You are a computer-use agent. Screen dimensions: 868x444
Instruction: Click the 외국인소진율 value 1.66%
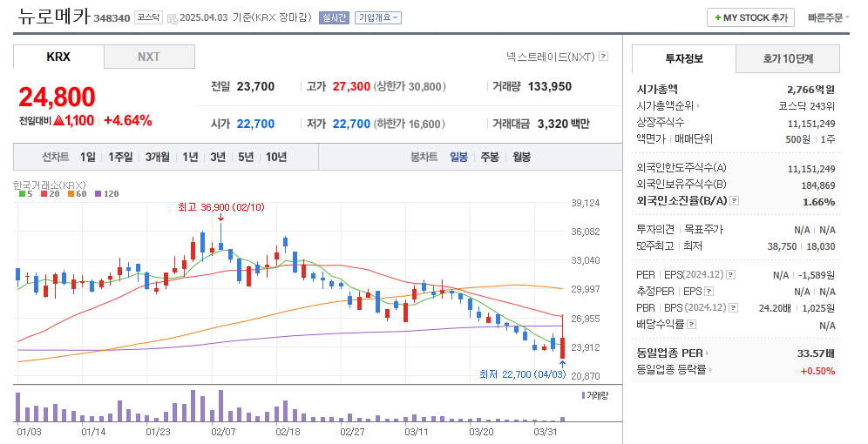coord(818,202)
